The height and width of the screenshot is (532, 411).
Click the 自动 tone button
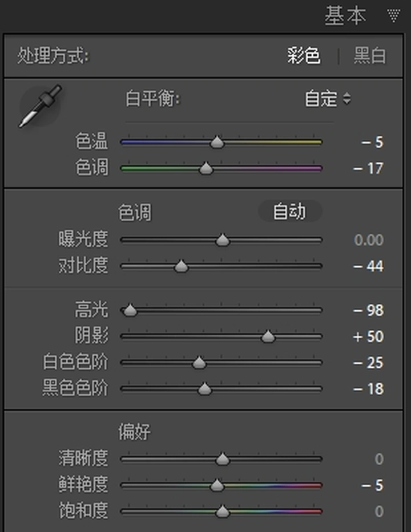[290, 212]
